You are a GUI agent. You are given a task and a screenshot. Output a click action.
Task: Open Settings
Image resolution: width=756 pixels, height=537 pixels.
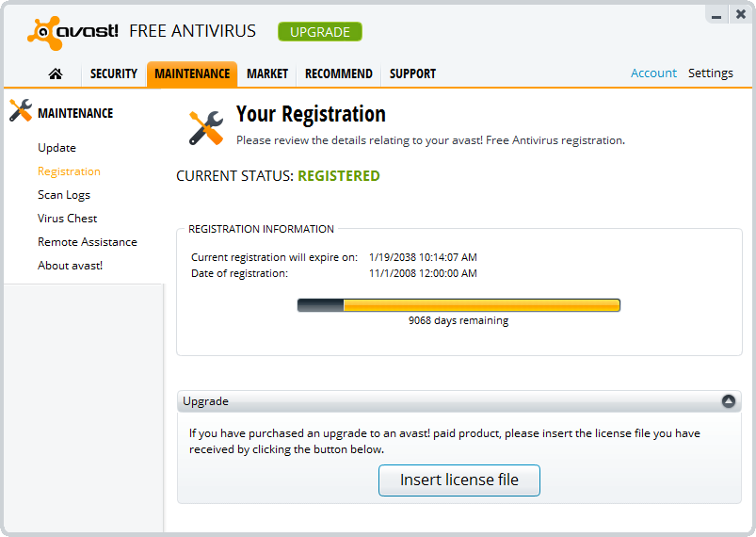click(x=710, y=73)
